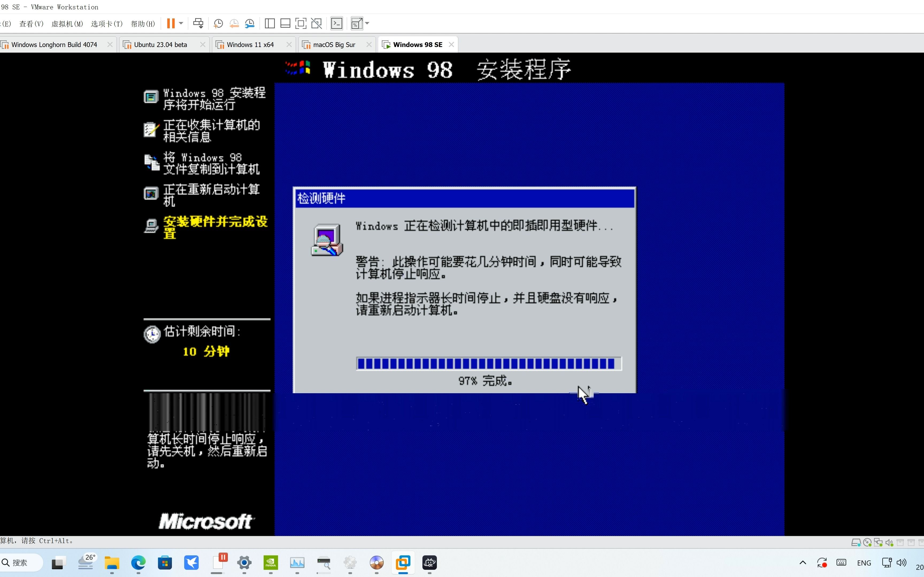Expand hidden system tray icons

pyautogui.click(x=803, y=563)
